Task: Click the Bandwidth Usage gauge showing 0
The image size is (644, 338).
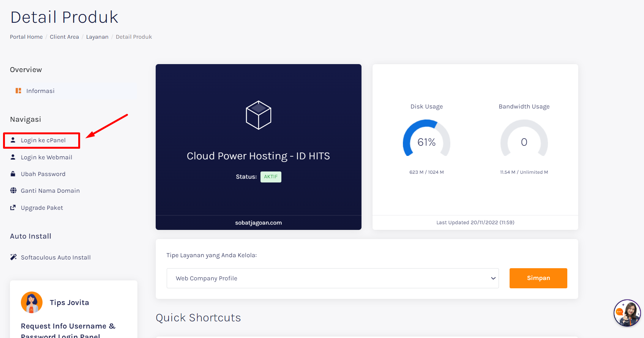Action: [524, 138]
